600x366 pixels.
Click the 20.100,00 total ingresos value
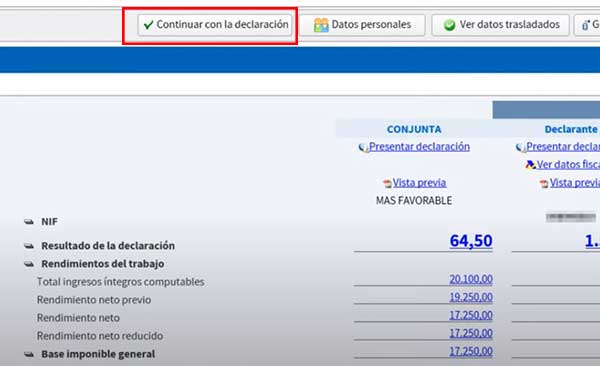coord(471,279)
